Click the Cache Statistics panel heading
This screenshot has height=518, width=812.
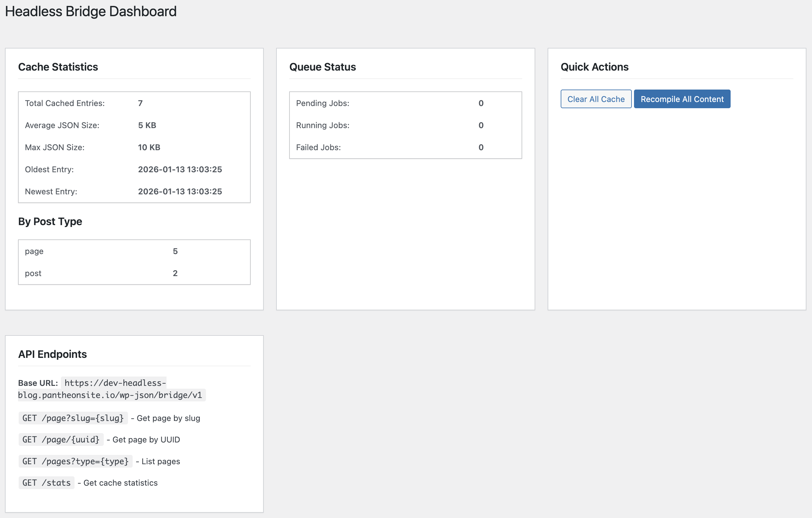coord(58,67)
